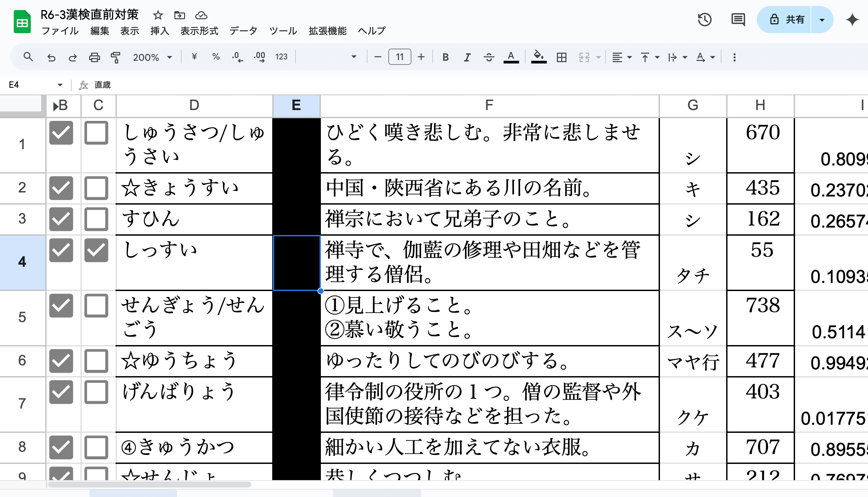
Task: Expand hidden column arrow next to B
Action: 55,106
